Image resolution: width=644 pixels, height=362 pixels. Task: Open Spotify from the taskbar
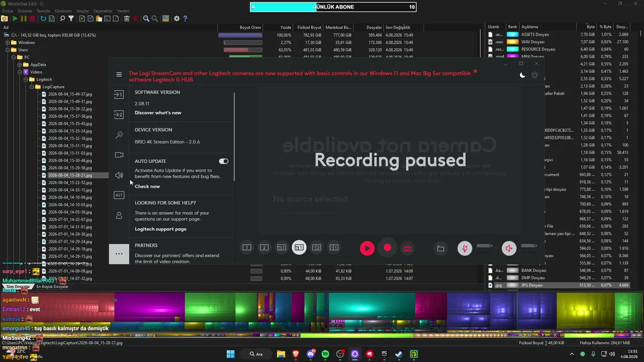pos(325,354)
